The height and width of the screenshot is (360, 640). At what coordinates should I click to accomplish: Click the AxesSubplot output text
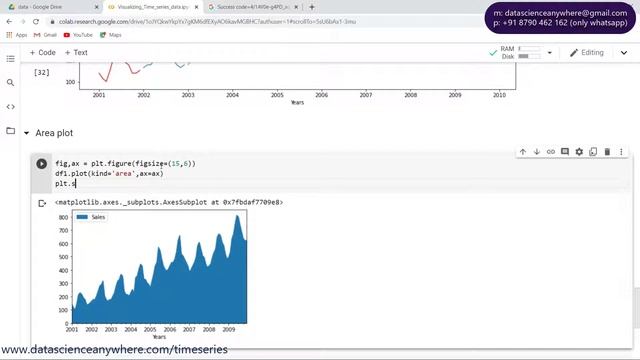coord(169,202)
